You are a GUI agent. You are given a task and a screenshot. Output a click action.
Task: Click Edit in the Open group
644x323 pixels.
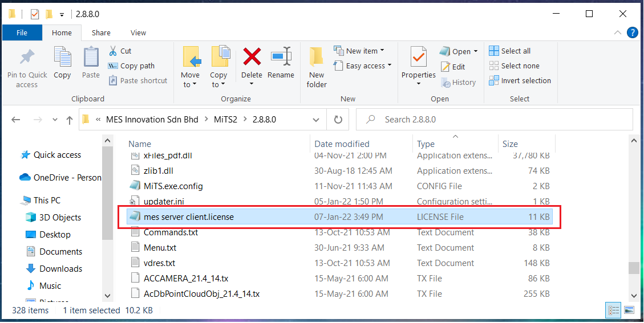tap(452, 67)
